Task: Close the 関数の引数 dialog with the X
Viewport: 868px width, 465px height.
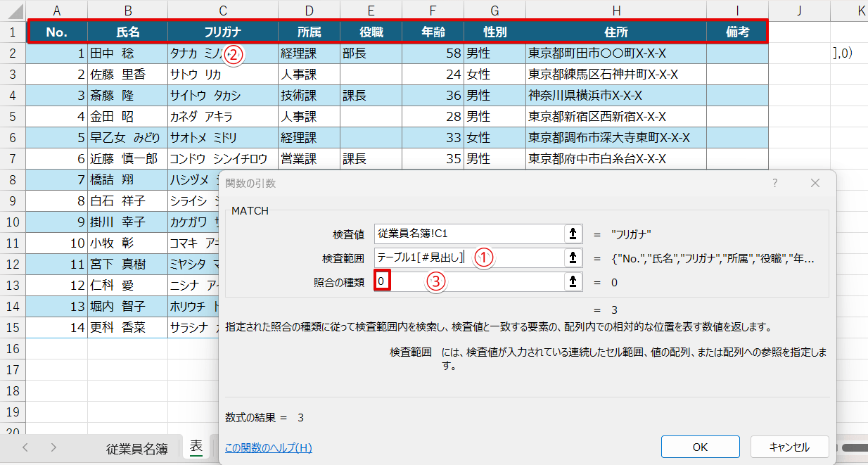Action: point(815,183)
